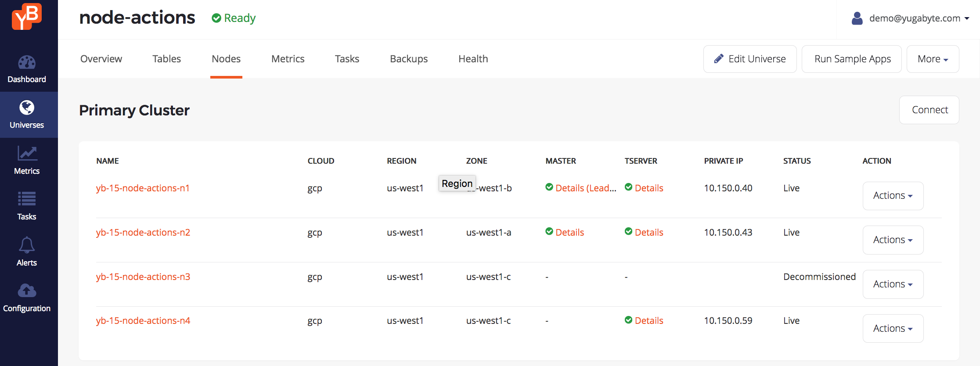Click Run Sample Apps button
This screenshot has width=980, height=366.
[x=852, y=59]
